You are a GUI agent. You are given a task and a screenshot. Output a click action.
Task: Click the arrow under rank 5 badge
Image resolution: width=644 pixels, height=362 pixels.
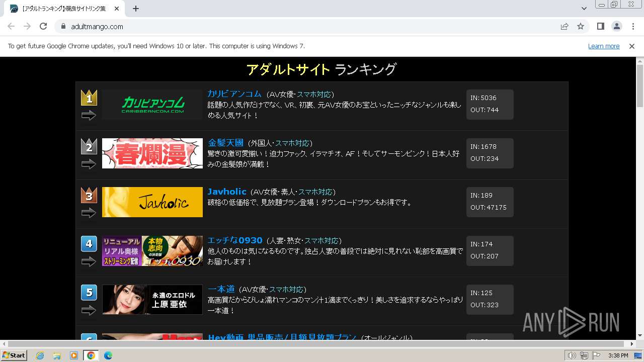[x=89, y=311]
